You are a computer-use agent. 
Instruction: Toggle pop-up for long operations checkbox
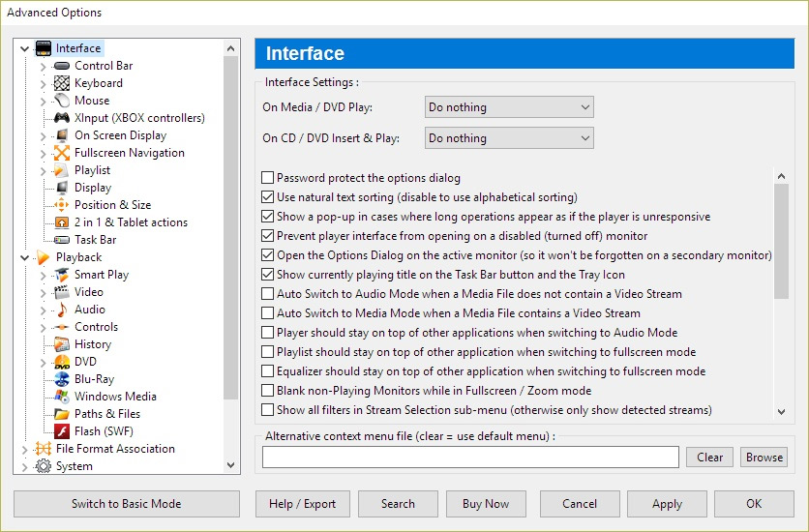coord(267,217)
